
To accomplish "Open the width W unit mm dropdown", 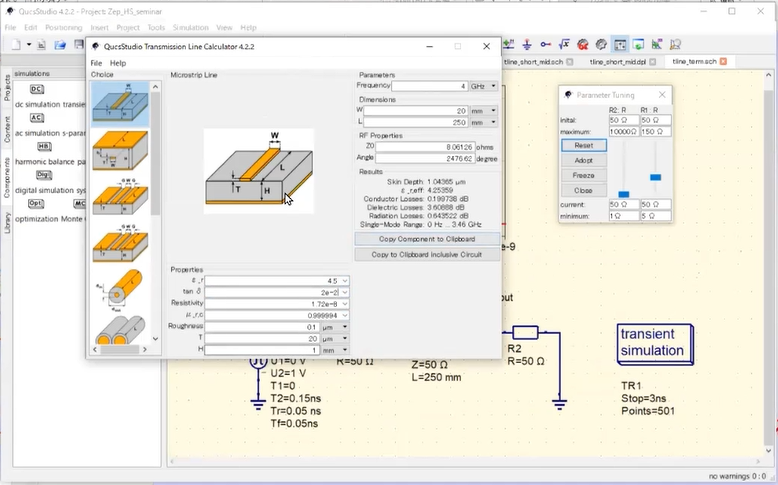I will (x=484, y=111).
